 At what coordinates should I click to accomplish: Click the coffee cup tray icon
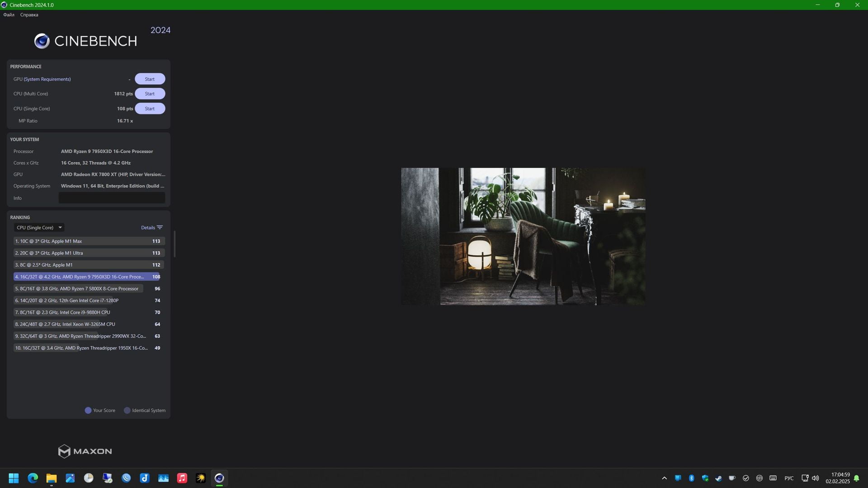coord(732,478)
